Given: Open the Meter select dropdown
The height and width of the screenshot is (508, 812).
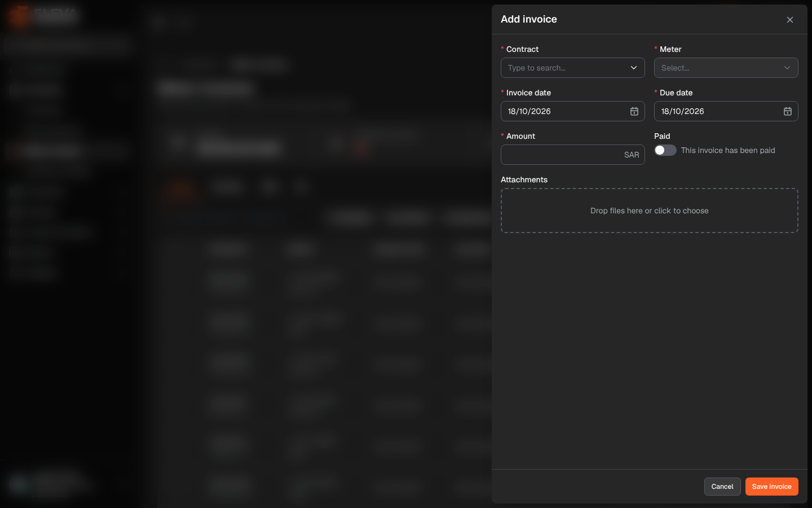Looking at the screenshot, I should point(726,68).
